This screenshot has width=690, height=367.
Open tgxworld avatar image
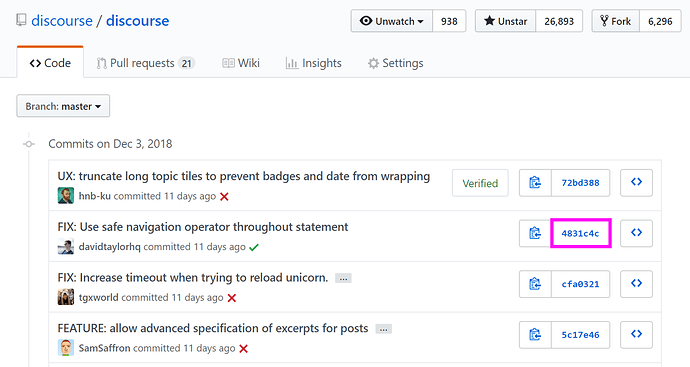(x=66, y=297)
